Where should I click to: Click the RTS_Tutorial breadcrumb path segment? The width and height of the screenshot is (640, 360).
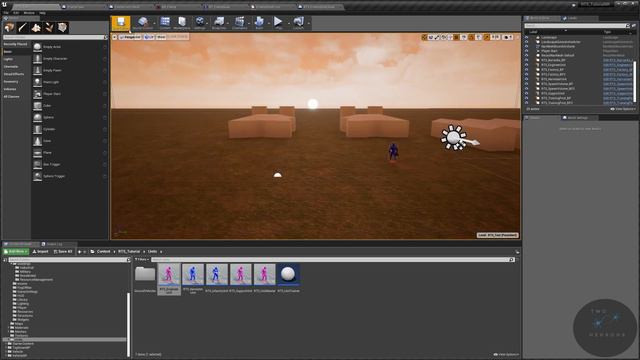pyautogui.click(x=129, y=251)
